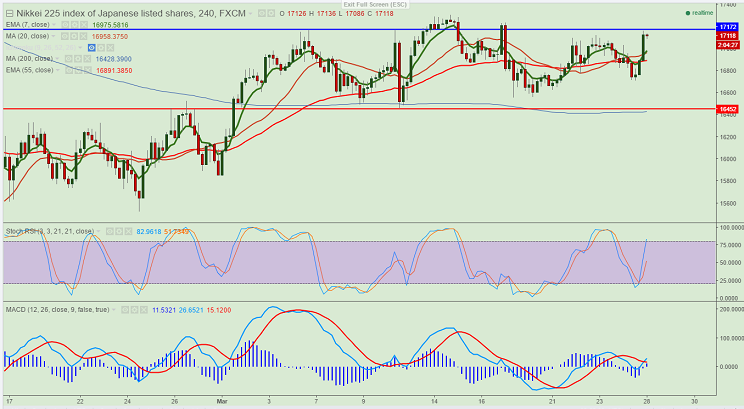Expand dropdown arrow beside Ichimoku label

click(81, 47)
